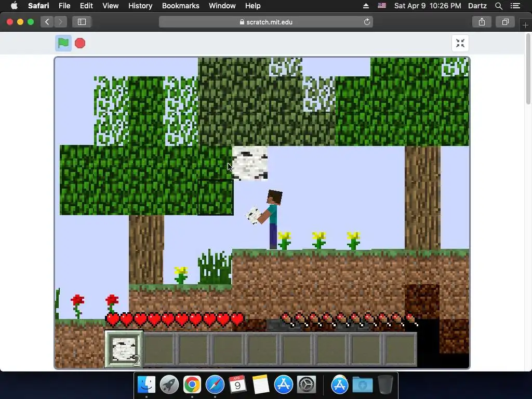Open Notes from the Dock
Viewport: 532px width, 399px height.
point(261,384)
